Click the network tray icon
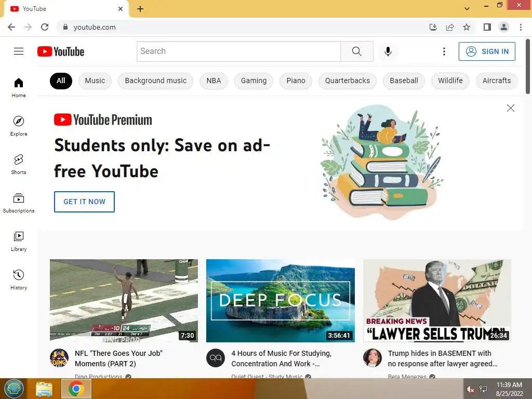Image resolution: width=532 pixels, height=399 pixels. 483,389
